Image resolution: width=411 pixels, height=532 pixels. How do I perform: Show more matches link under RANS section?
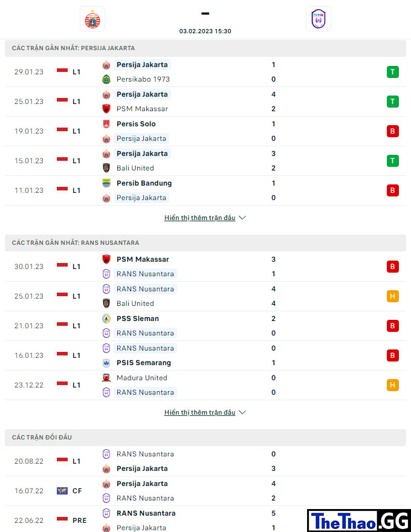pyautogui.click(x=199, y=412)
